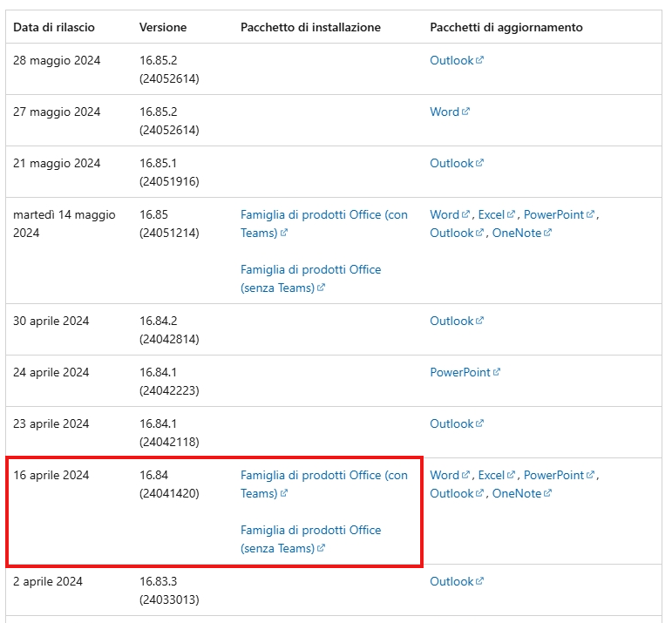672x623 pixels.
Task: Open PowerPoint update for 16 aprile 2024
Action: click(x=559, y=475)
